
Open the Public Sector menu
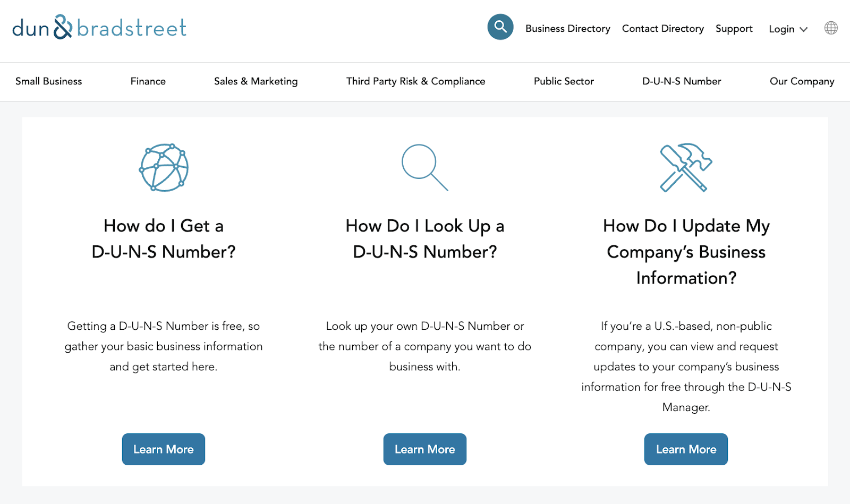tap(564, 81)
